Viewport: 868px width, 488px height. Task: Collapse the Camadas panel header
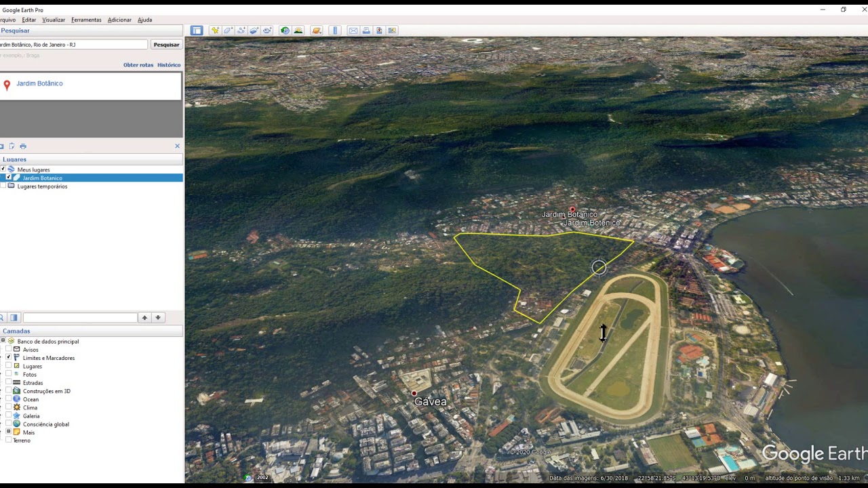click(x=92, y=331)
